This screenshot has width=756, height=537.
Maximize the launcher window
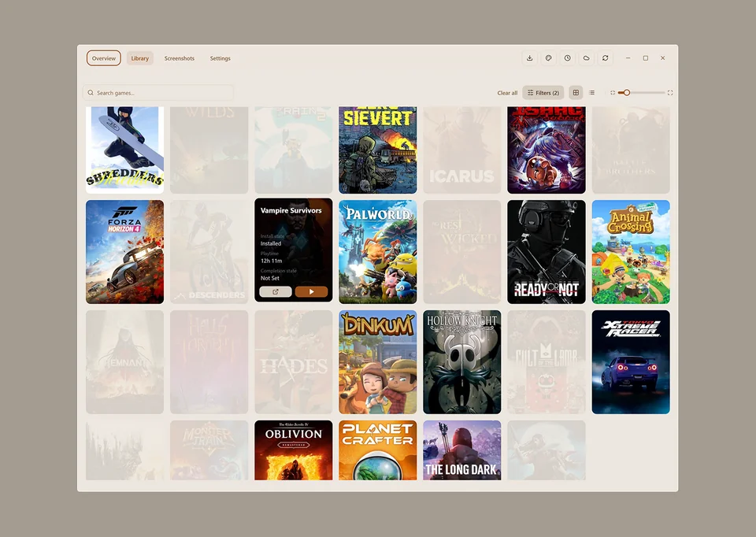click(645, 57)
